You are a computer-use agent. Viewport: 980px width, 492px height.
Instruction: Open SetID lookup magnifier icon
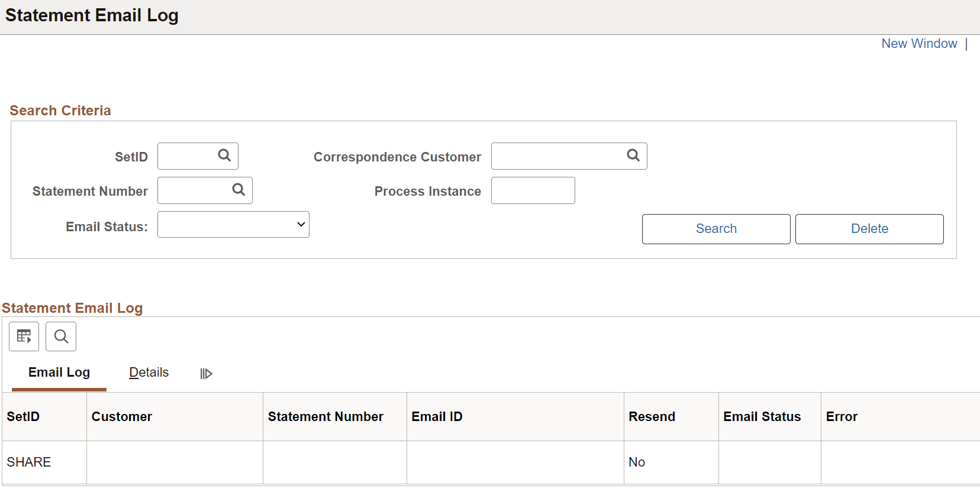[x=224, y=156]
